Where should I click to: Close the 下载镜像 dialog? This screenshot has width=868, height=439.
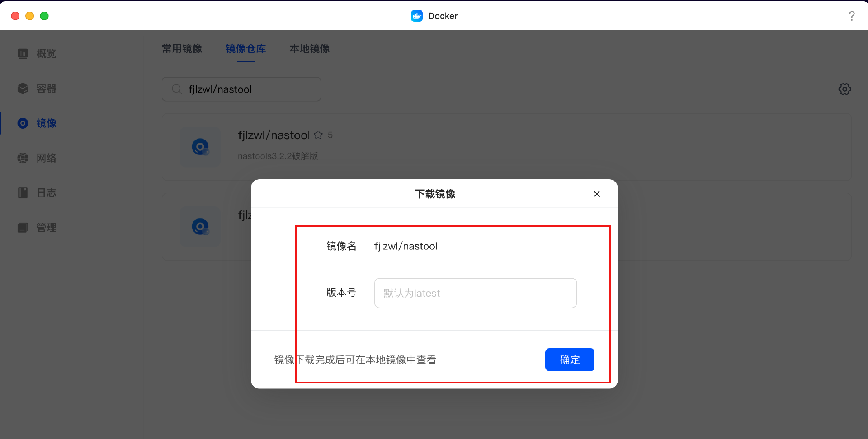click(x=597, y=194)
